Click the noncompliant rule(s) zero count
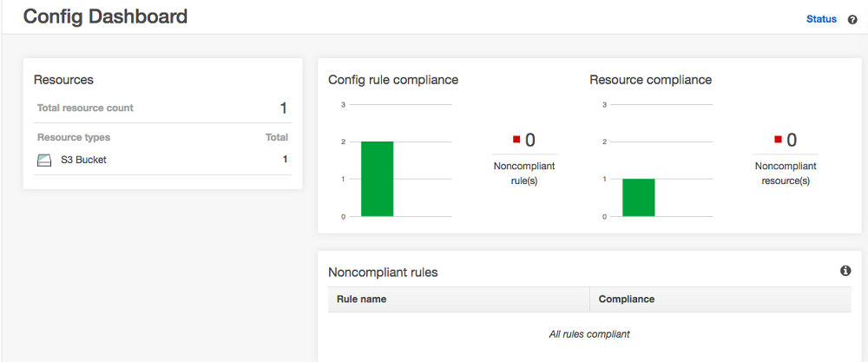The width and height of the screenshot is (868, 362). (x=529, y=140)
